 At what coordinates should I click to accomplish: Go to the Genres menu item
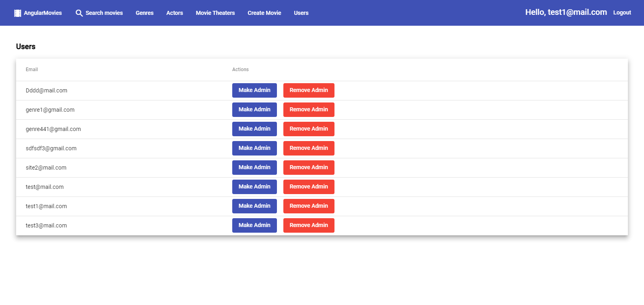[x=144, y=13]
